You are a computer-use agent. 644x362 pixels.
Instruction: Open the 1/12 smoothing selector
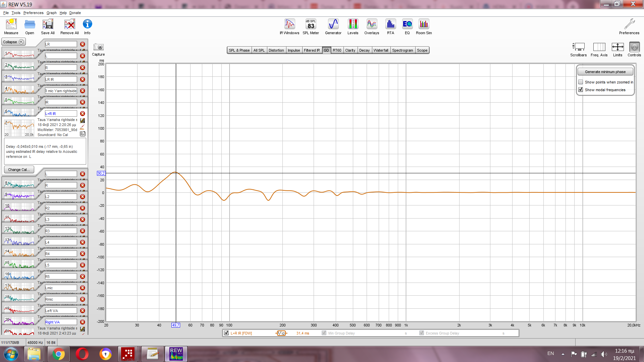pyautogui.click(x=281, y=333)
